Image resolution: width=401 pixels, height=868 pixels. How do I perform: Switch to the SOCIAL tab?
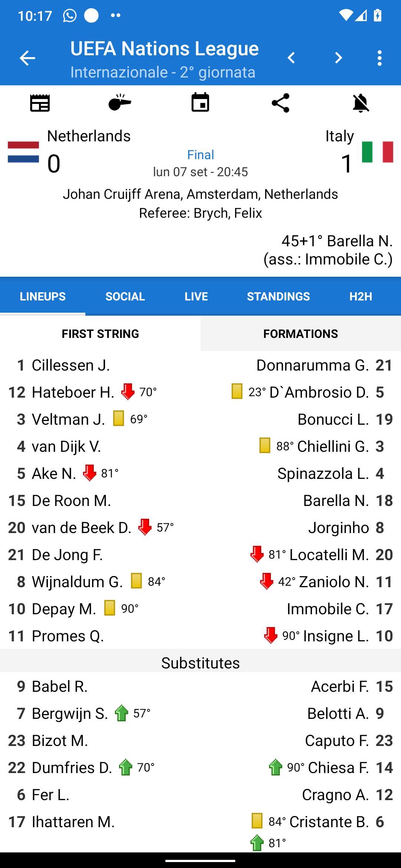(x=125, y=296)
